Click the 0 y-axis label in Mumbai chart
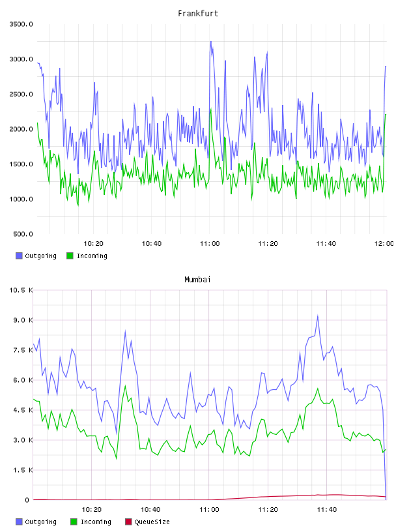The height and width of the screenshot is (532, 396). 27,500
